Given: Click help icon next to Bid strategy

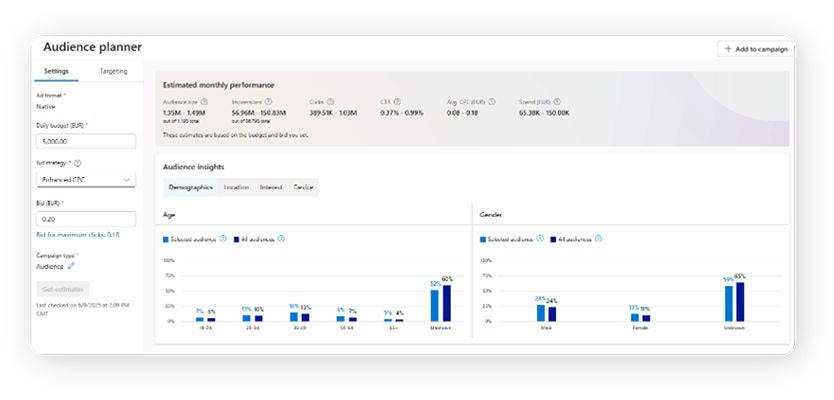Looking at the screenshot, I should (x=77, y=162).
